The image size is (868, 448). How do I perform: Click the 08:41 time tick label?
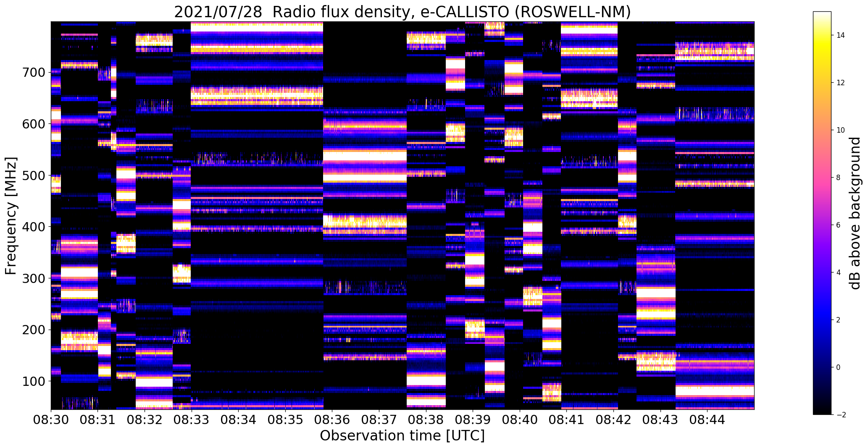tap(567, 420)
